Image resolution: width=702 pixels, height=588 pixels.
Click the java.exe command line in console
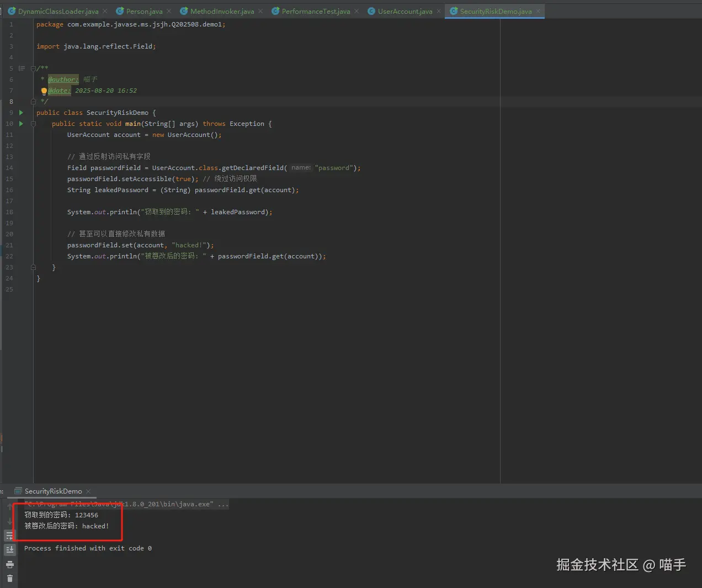[126, 504]
